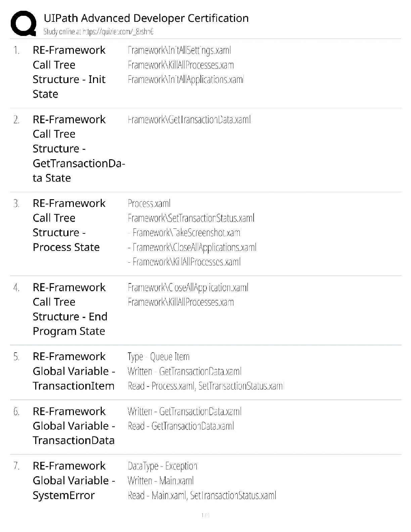The width and height of the screenshot is (411, 532).
Task: Click the page number at the bottom
Action: [x=205, y=515]
